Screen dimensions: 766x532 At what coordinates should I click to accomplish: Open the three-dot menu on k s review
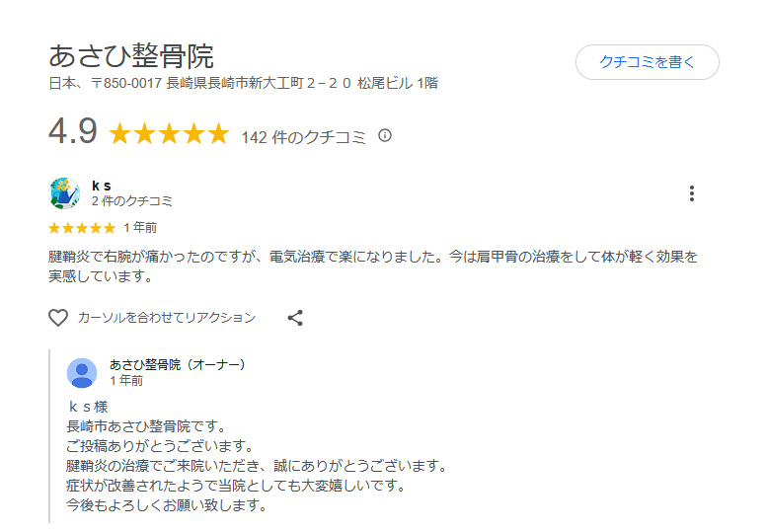(692, 193)
